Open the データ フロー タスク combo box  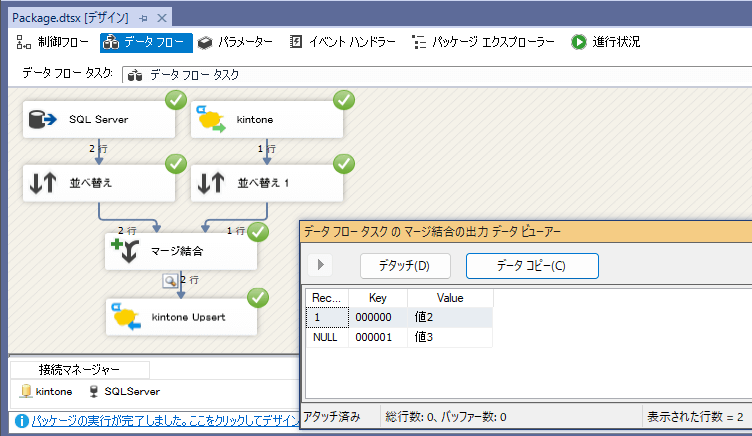pyautogui.click(x=437, y=75)
